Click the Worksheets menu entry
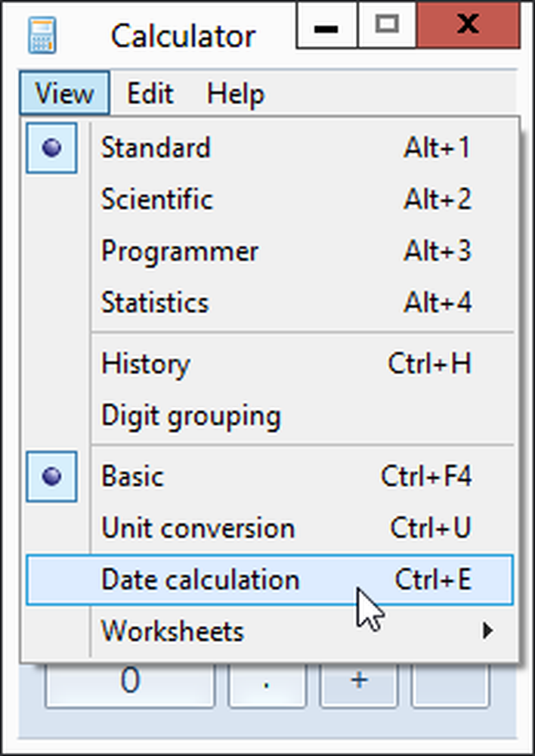 172,631
